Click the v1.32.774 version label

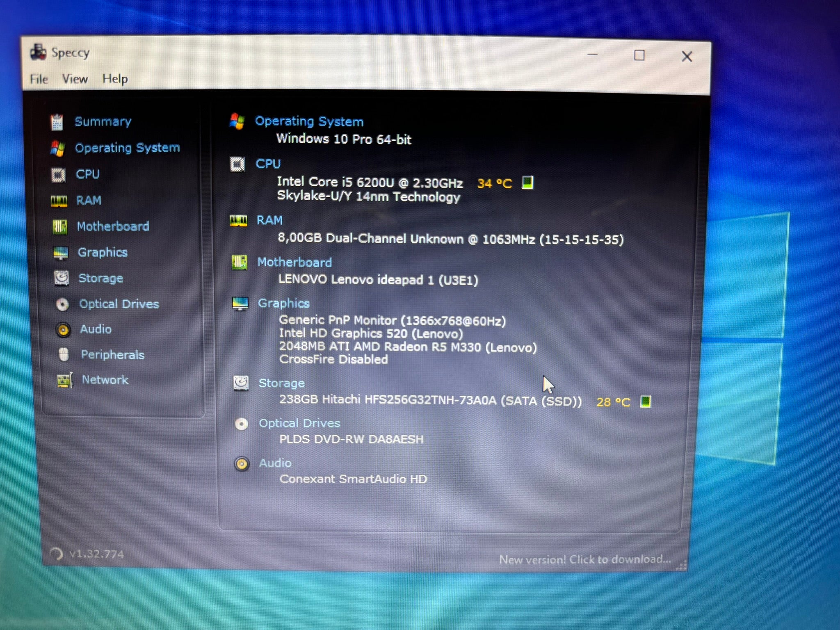97,554
